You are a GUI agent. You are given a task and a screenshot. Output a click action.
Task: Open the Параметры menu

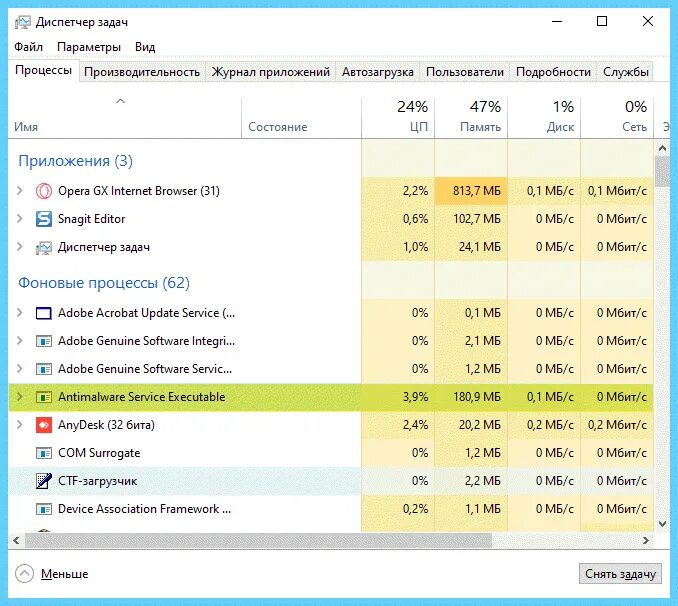89,47
